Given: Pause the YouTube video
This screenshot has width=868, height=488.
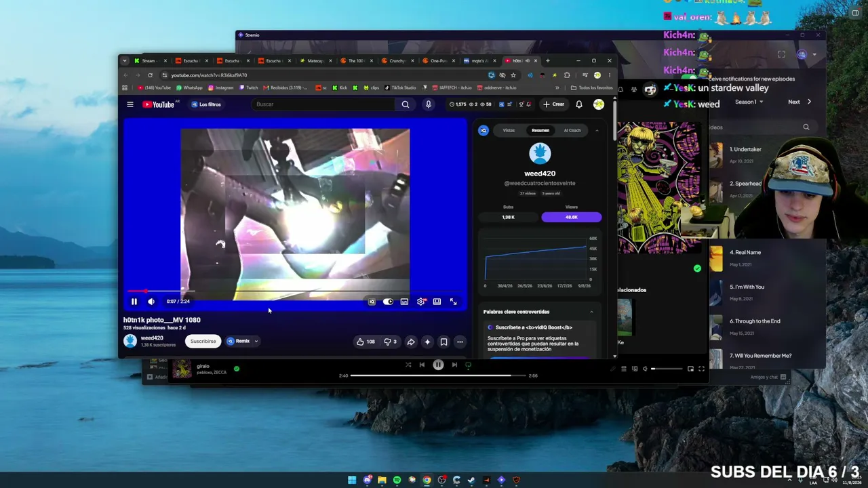Looking at the screenshot, I should (134, 302).
